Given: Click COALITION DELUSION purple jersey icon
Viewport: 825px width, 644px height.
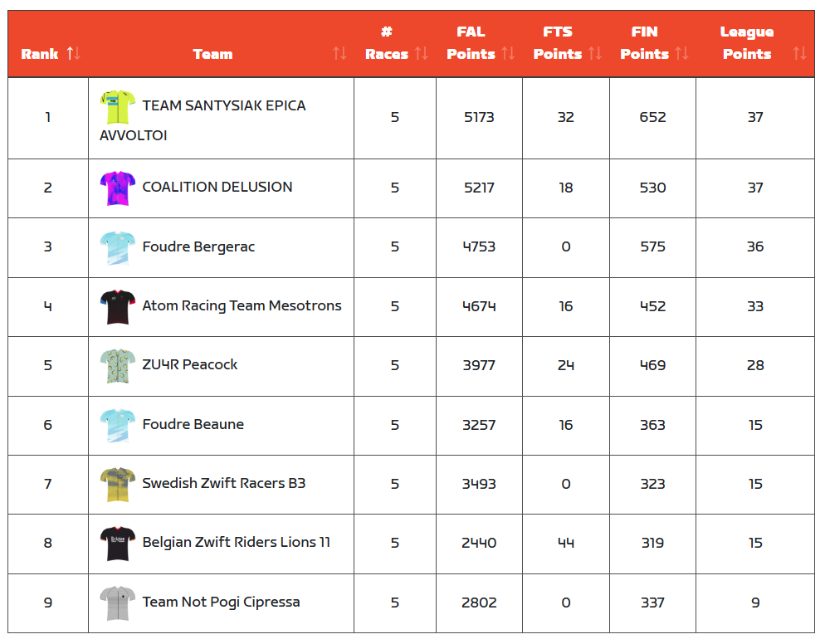Looking at the screenshot, I should click(x=117, y=188).
